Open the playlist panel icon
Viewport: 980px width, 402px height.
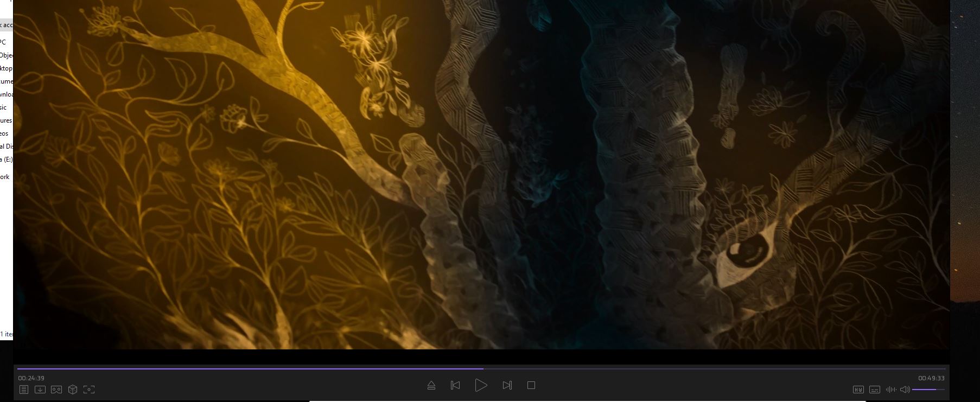point(24,390)
